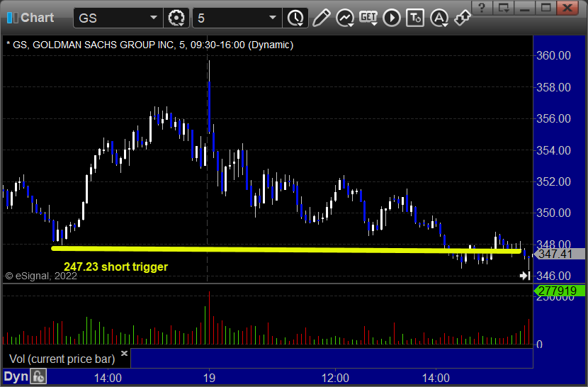Jump to latest bar arrow icon

click(x=525, y=276)
